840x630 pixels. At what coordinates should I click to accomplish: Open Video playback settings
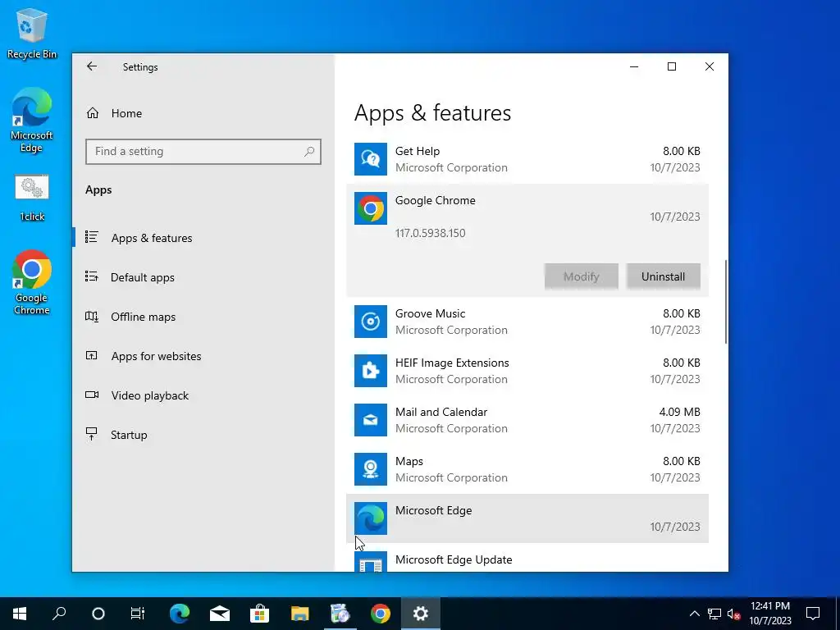(150, 395)
